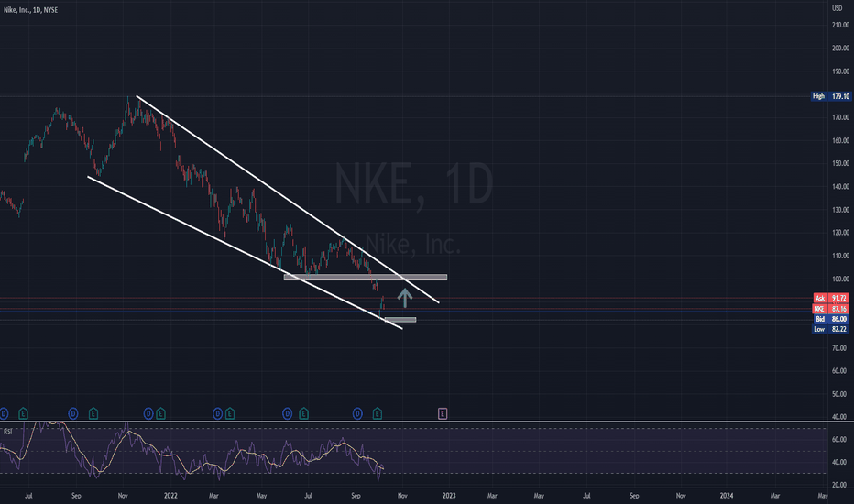Click the 2024 label on the time axis
854x504 pixels.
tap(727, 495)
